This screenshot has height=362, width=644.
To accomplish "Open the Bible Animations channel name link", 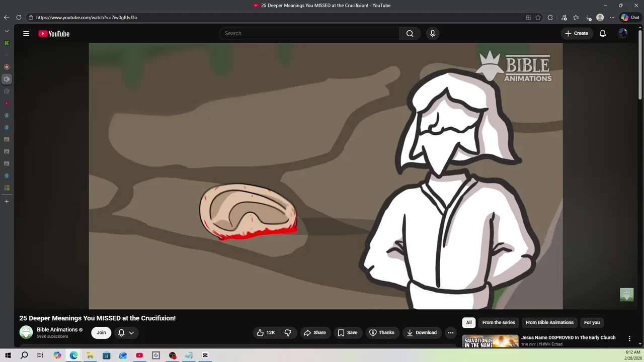I will tap(57, 330).
